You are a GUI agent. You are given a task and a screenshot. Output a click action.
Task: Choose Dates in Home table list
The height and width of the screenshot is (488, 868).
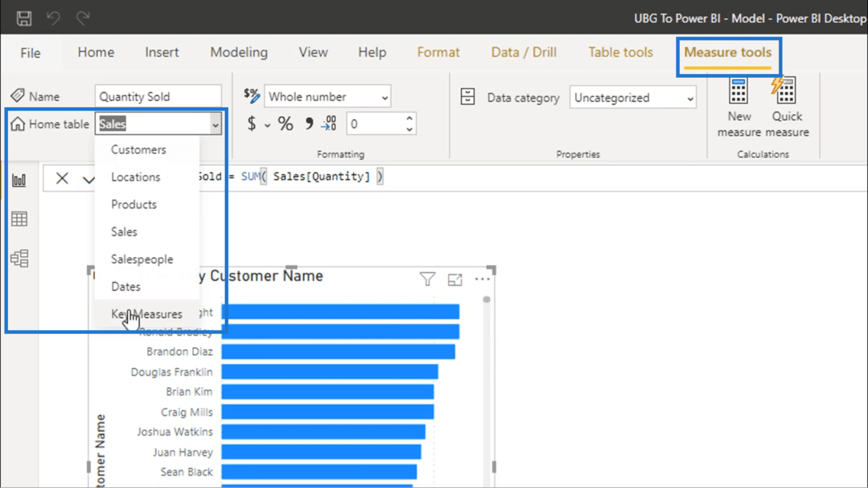click(x=147, y=287)
